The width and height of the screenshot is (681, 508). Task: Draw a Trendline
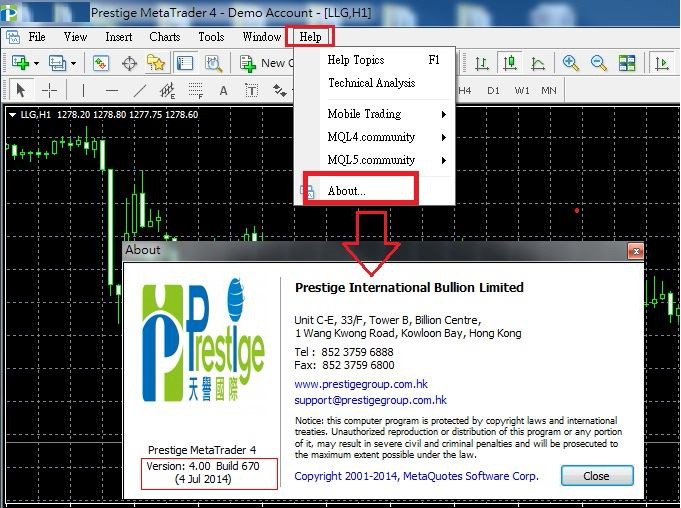click(x=139, y=90)
